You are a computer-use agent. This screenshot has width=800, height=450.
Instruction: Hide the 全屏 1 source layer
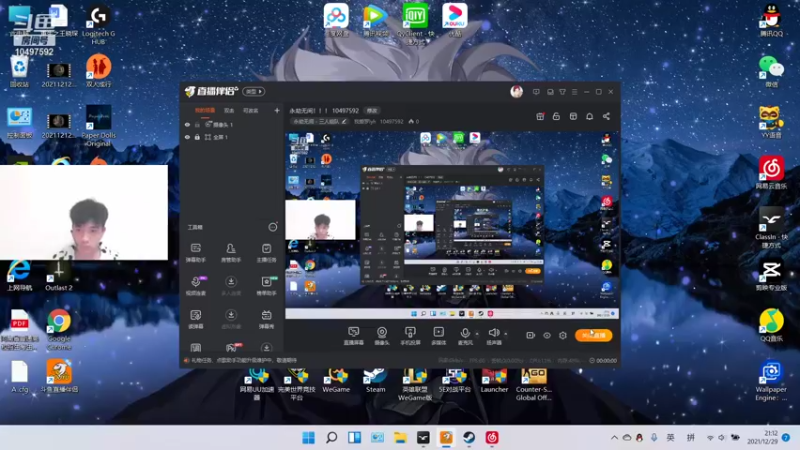187,137
